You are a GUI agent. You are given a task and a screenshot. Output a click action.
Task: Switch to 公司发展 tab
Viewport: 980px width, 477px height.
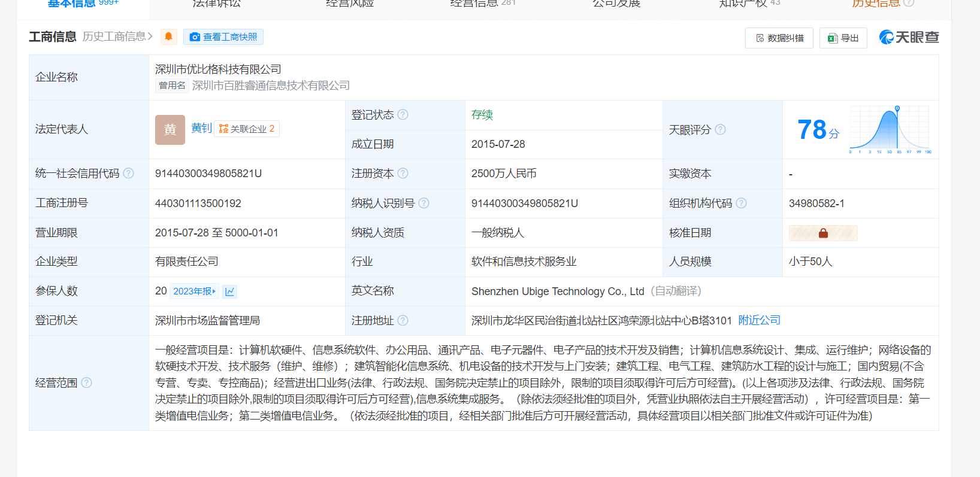tap(616, 4)
